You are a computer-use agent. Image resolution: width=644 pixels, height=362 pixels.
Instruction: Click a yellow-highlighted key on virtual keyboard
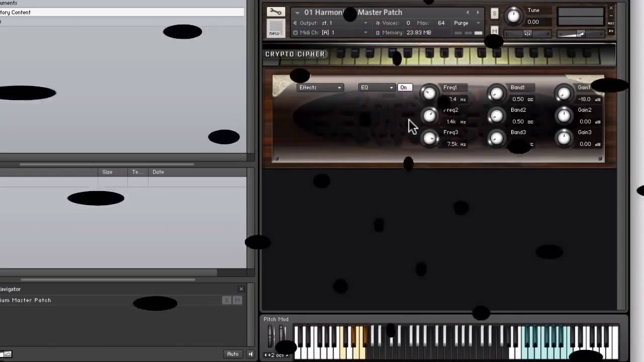click(343, 352)
